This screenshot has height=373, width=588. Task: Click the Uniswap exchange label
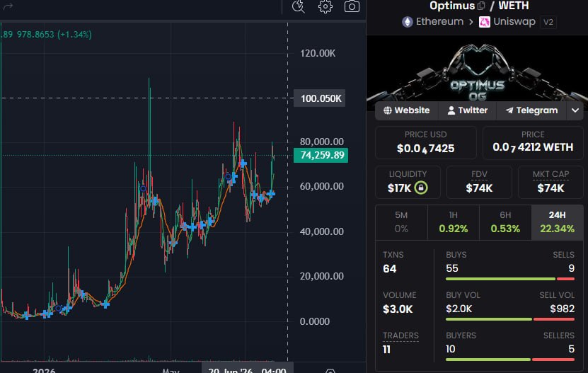pyautogui.click(x=514, y=22)
